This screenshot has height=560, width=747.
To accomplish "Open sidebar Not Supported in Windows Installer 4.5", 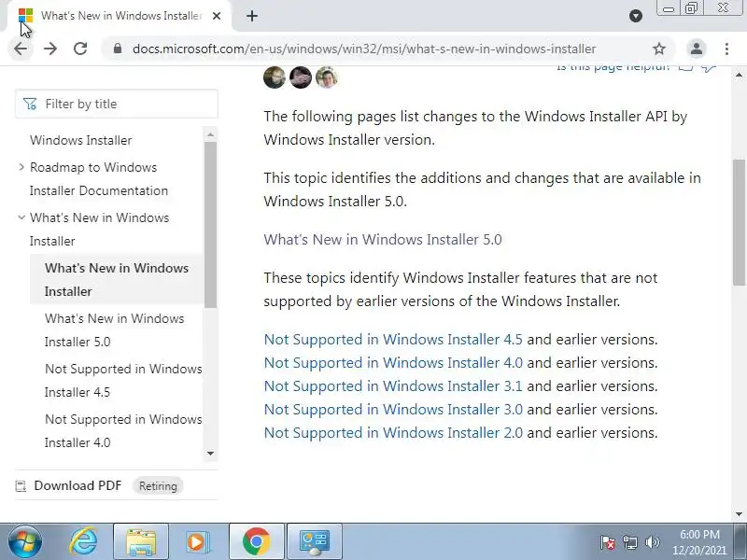I will click(123, 381).
